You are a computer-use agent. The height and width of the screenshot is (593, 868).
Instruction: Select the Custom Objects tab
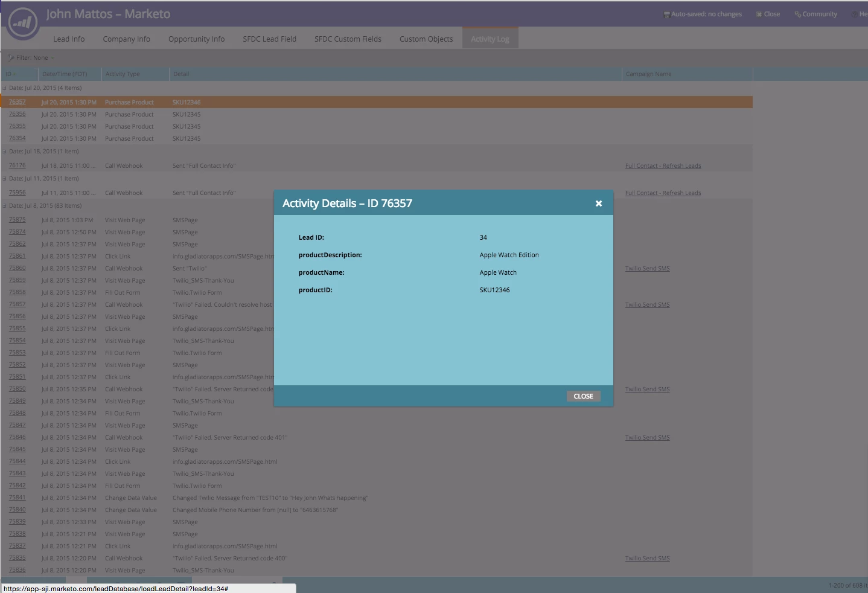tap(426, 39)
